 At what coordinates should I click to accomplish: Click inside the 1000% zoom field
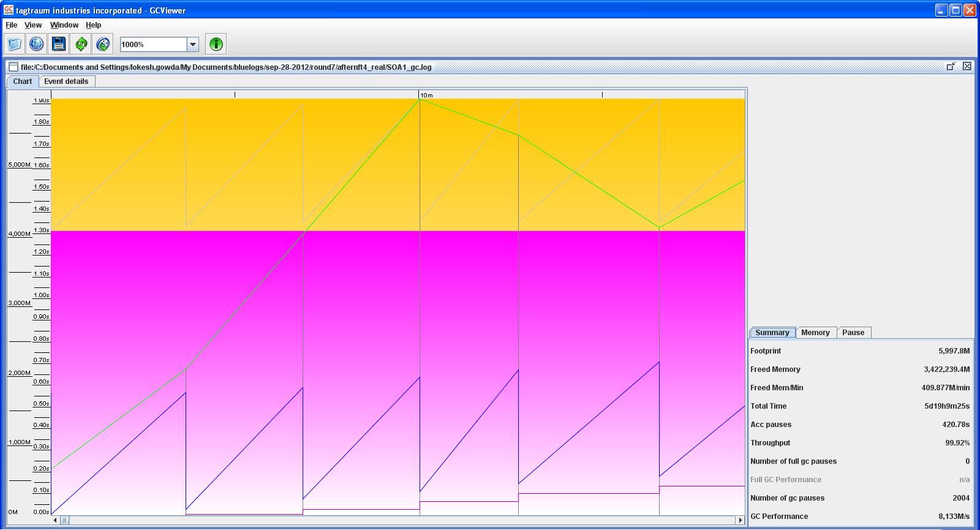point(153,44)
